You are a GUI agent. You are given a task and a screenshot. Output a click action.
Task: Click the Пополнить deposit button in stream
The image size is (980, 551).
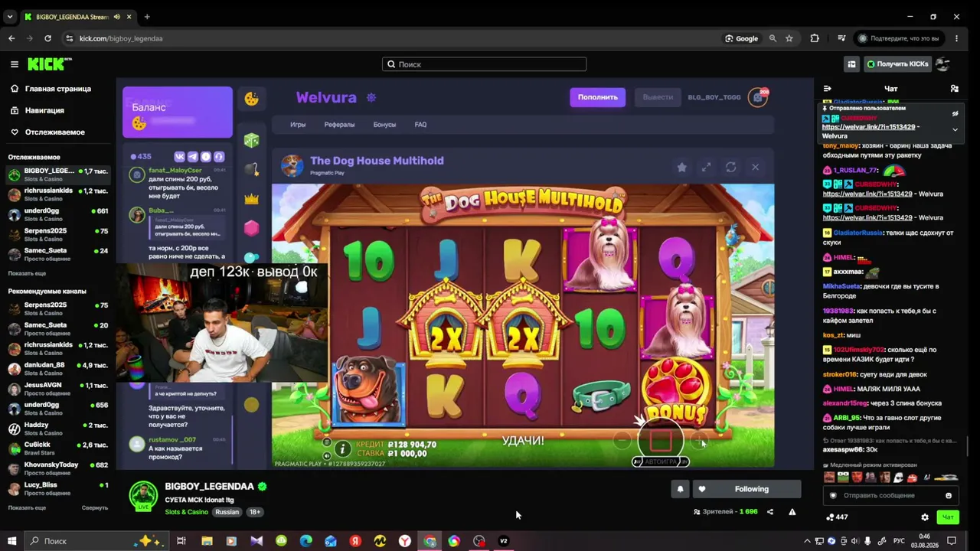pyautogui.click(x=597, y=97)
